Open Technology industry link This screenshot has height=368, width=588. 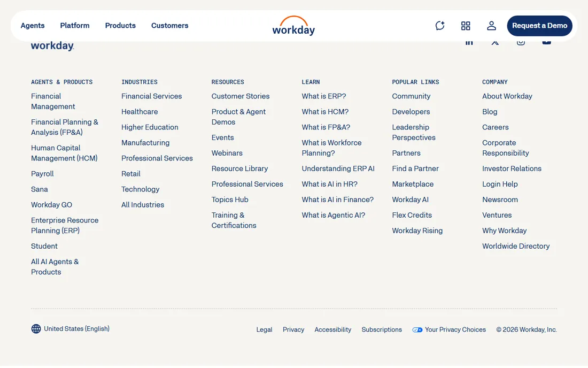[x=140, y=189]
